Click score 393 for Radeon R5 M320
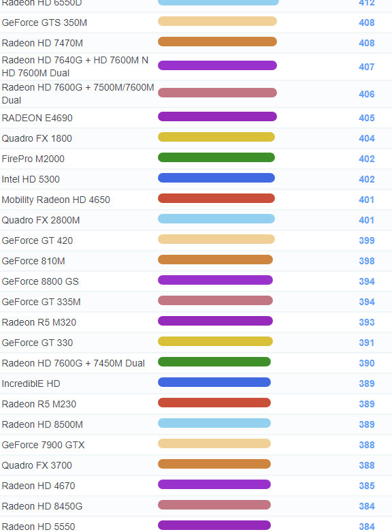This screenshot has height=532, width=392. pos(367,322)
